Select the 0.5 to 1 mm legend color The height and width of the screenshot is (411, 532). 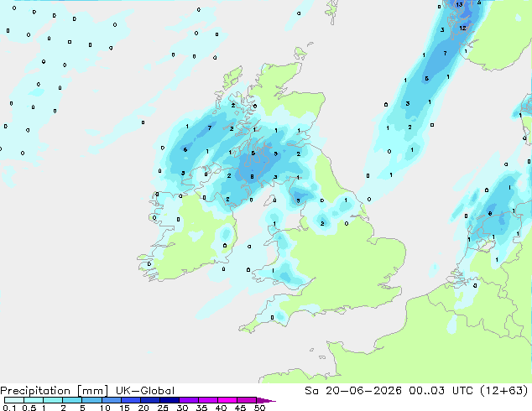click(34, 400)
